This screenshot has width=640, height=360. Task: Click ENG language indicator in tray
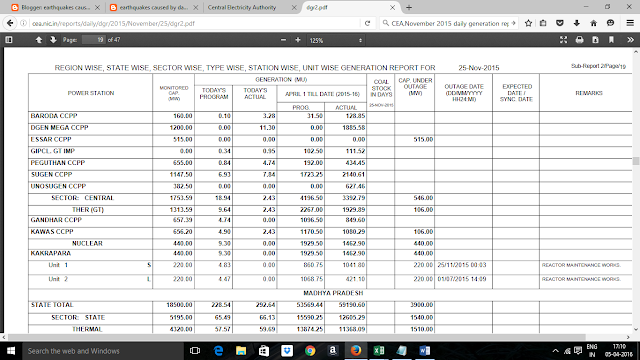pyautogui.click(x=592, y=351)
